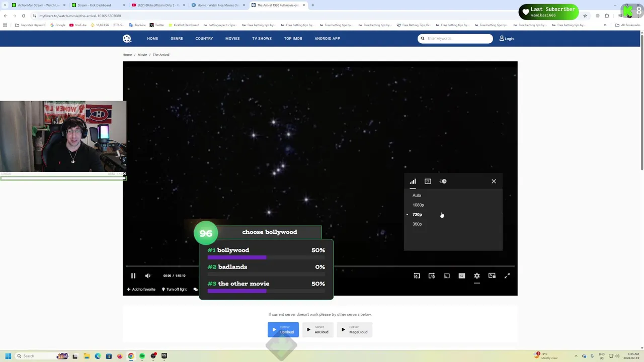Open the subtitles tab in settings panel
Image resolution: width=644 pixels, height=362 pixels.
[x=428, y=181]
